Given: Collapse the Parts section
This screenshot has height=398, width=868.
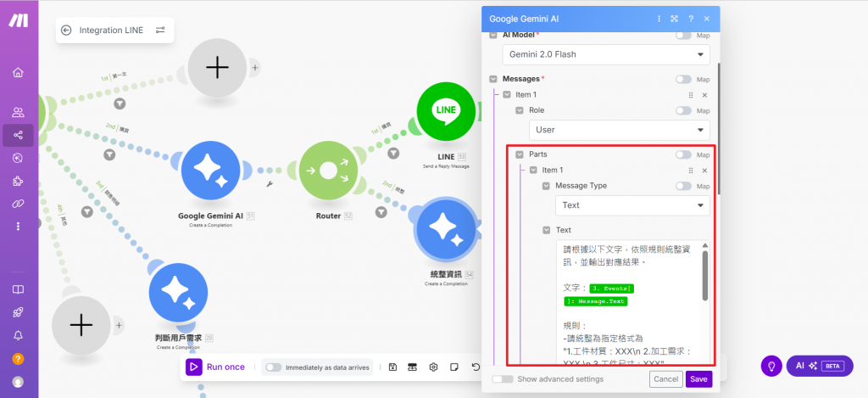Looking at the screenshot, I should click(x=520, y=154).
